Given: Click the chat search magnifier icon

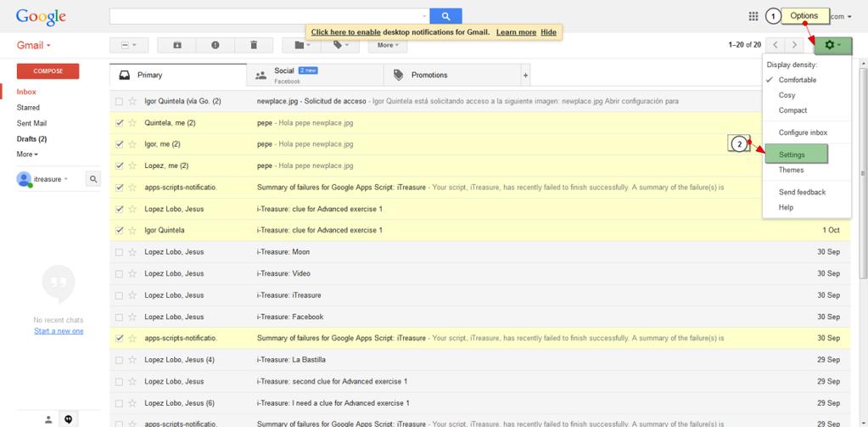Looking at the screenshot, I should [93, 179].
